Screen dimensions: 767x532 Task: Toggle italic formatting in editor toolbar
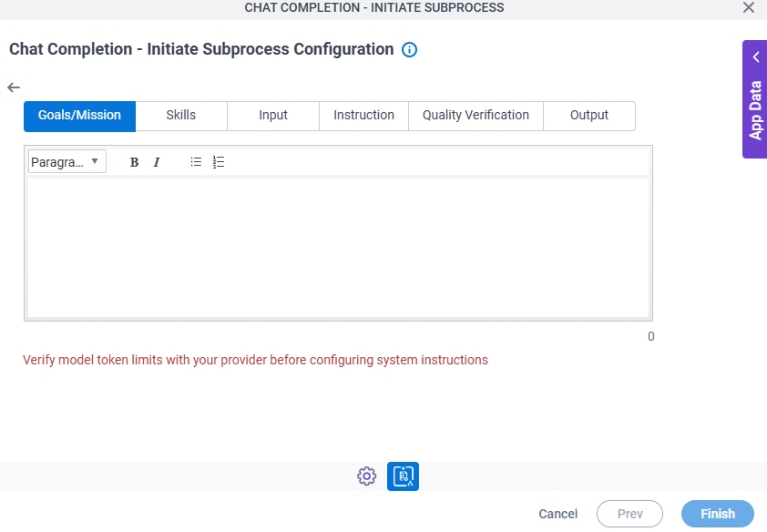[157, 162]
